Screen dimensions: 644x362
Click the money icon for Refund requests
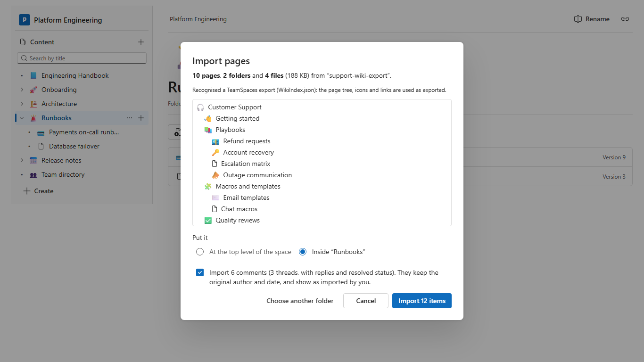215,141
